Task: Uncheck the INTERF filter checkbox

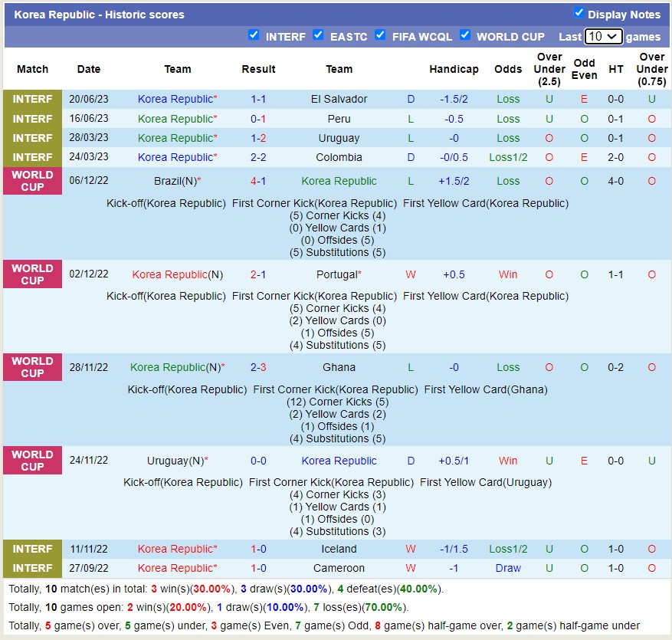Action: coord(254,35)
